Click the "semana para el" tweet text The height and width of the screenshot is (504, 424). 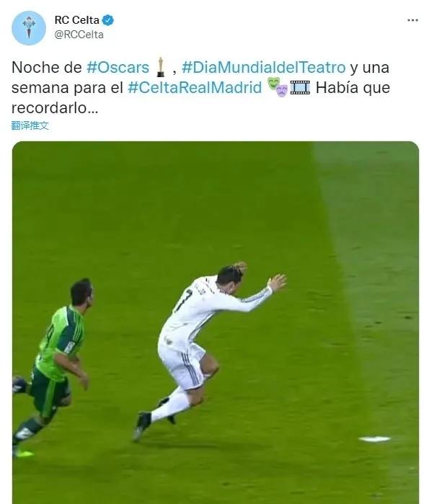click(x=68, y=88)
